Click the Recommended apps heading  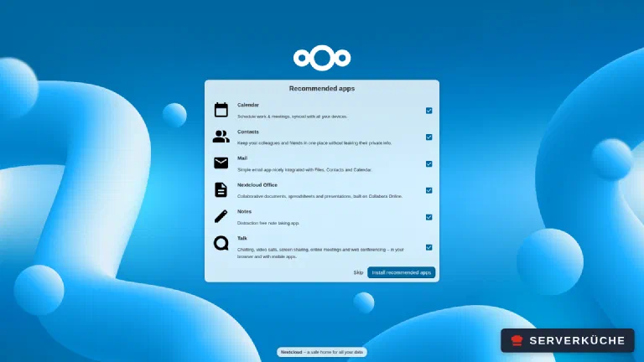[x=322, y=89]
